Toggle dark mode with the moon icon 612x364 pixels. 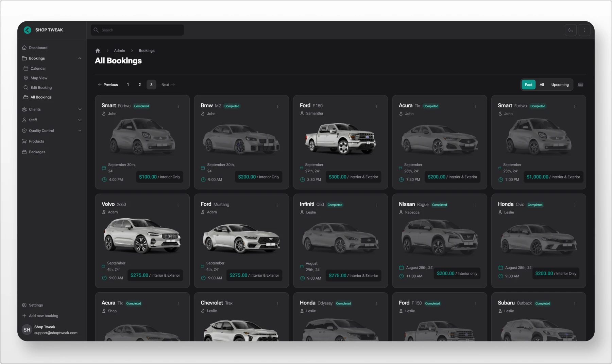click(x=571, y=30)
